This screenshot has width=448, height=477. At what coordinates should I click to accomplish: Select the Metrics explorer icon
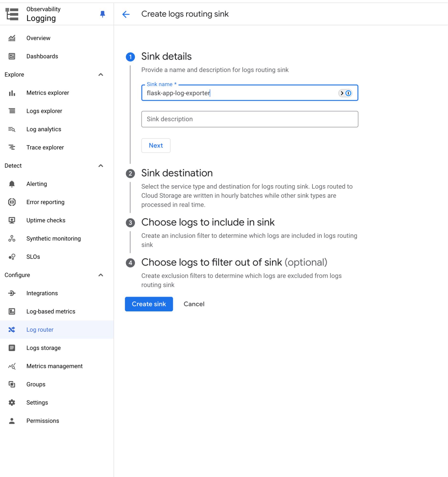(12, 93)
